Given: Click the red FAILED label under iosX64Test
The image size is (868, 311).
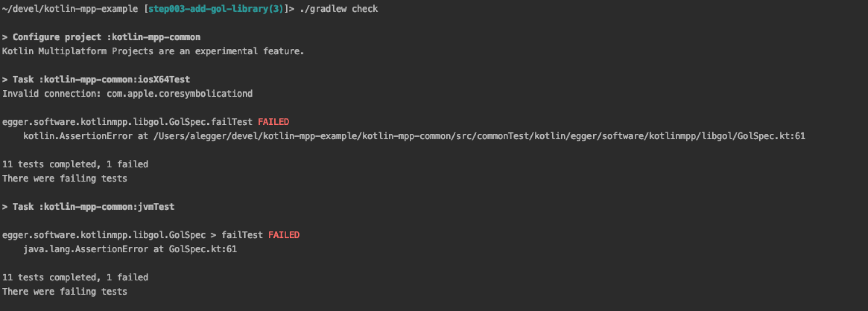Looking at the screenshot, I should [x=273, y=122].
